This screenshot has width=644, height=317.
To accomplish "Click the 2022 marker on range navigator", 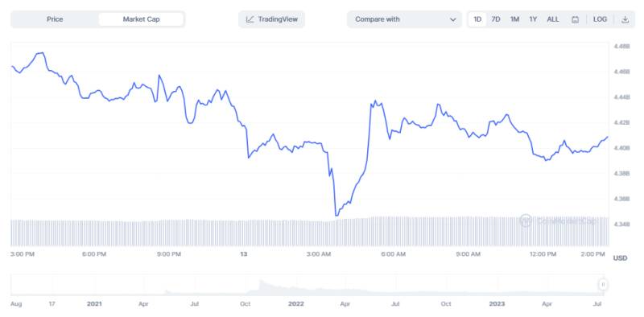I will click(x=295, y=304).
